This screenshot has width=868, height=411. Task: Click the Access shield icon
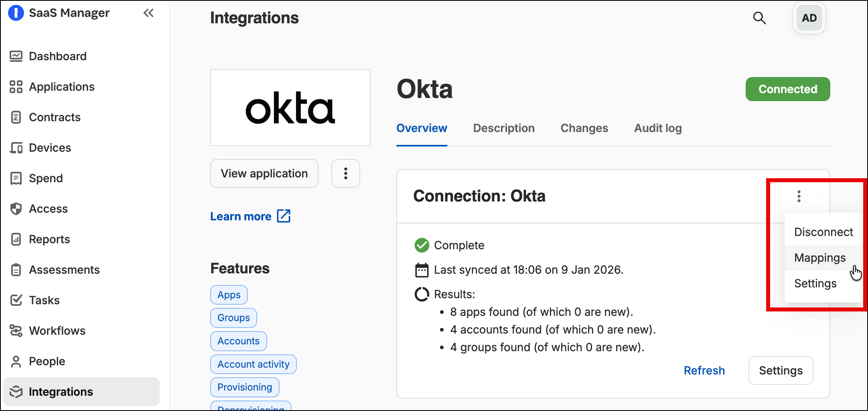click(16, 209)
